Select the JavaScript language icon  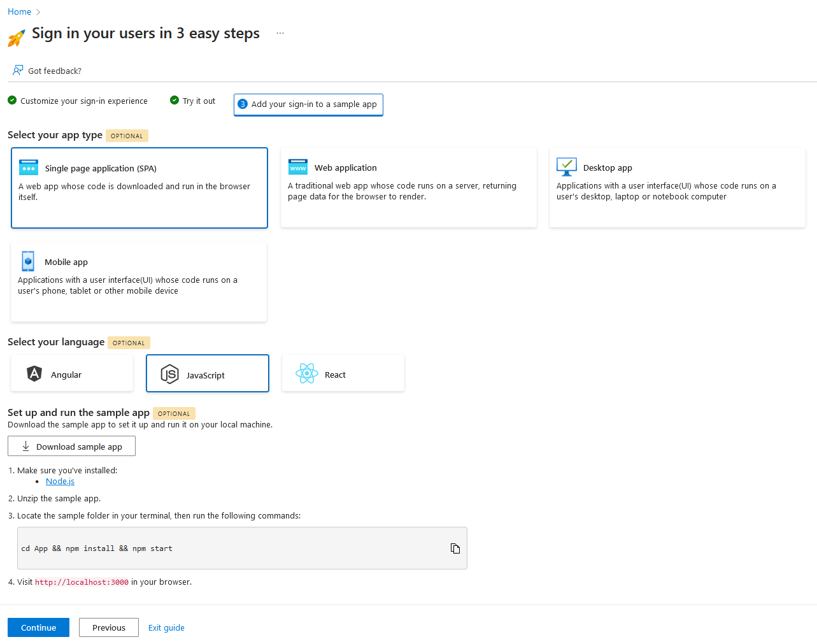[169, 374]
